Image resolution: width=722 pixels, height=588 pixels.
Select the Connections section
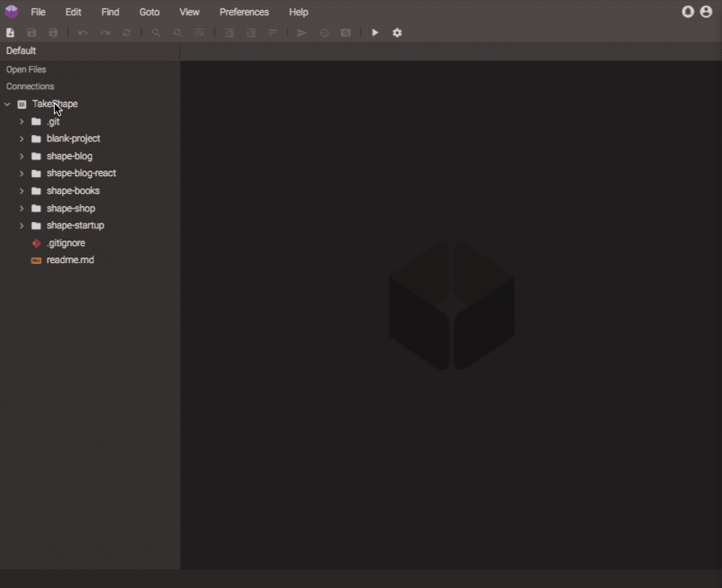point(30,87)
